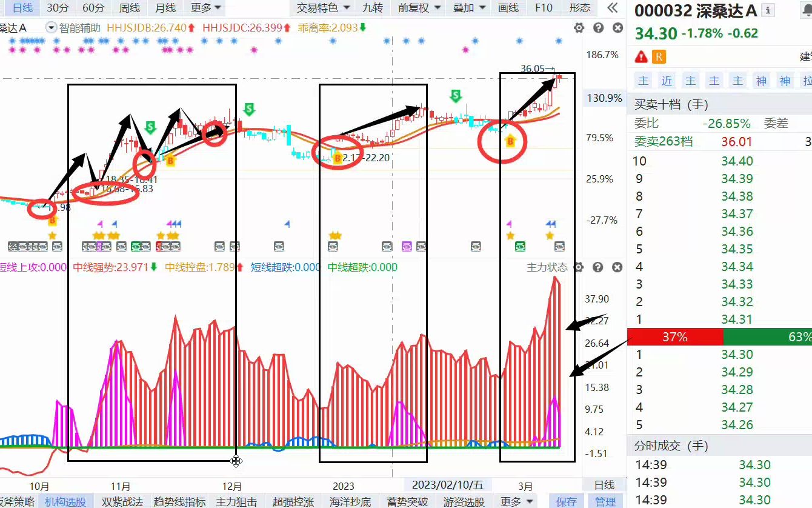Click the 九转 toolbar button
Screen dimensions: 812x508
click(x=373, y=8)
